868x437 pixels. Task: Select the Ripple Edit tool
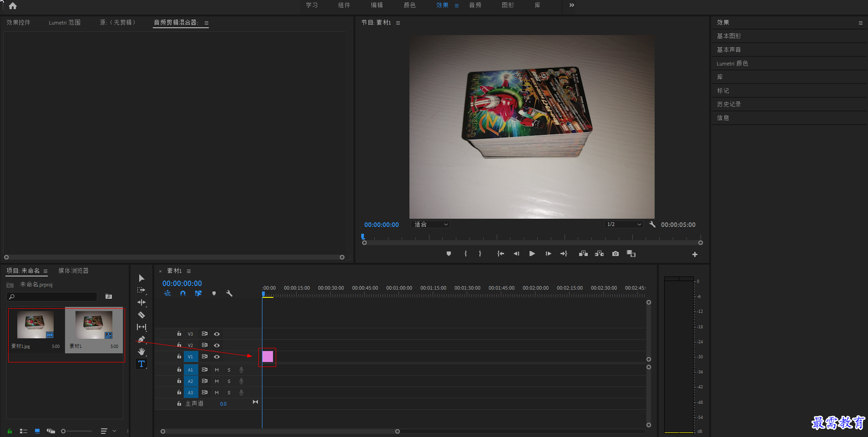click(x=141, y=302)
